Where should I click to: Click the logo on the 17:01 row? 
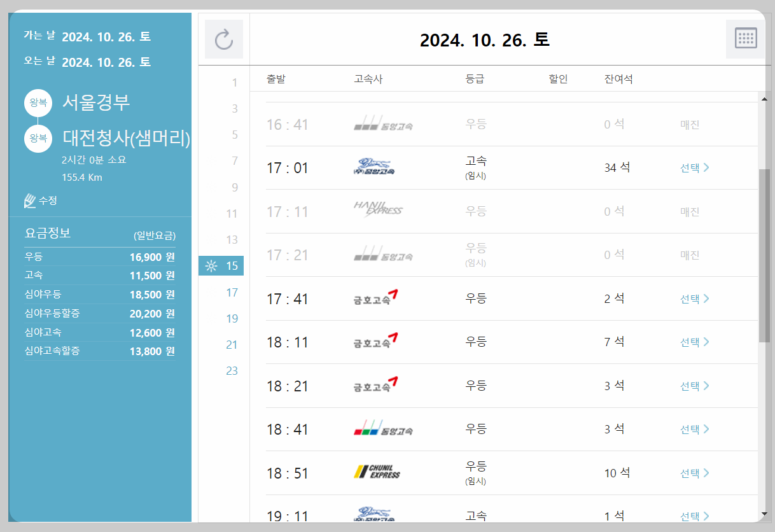[374, 167]
